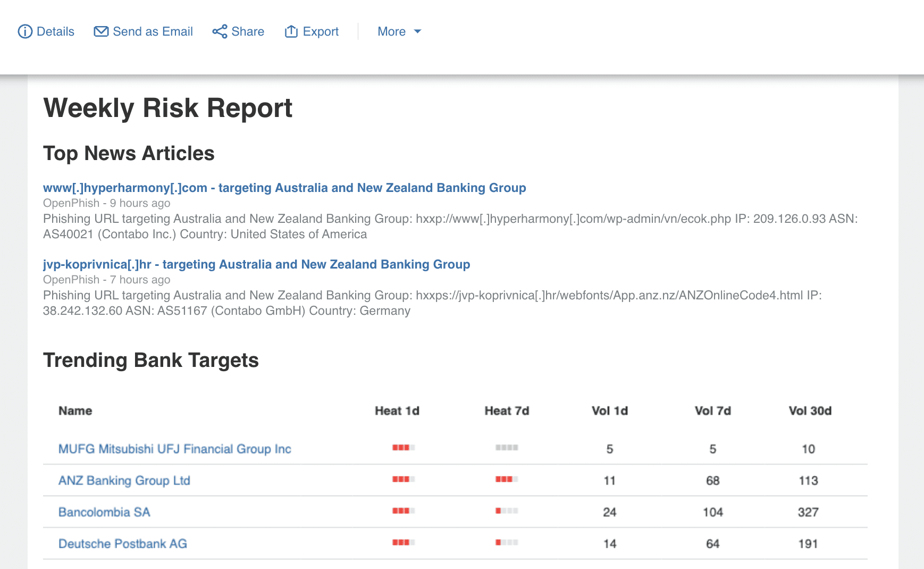Select the Export label
Viewport: 924px width, 569px height.
pyautogui.click(x=321, y=31)
